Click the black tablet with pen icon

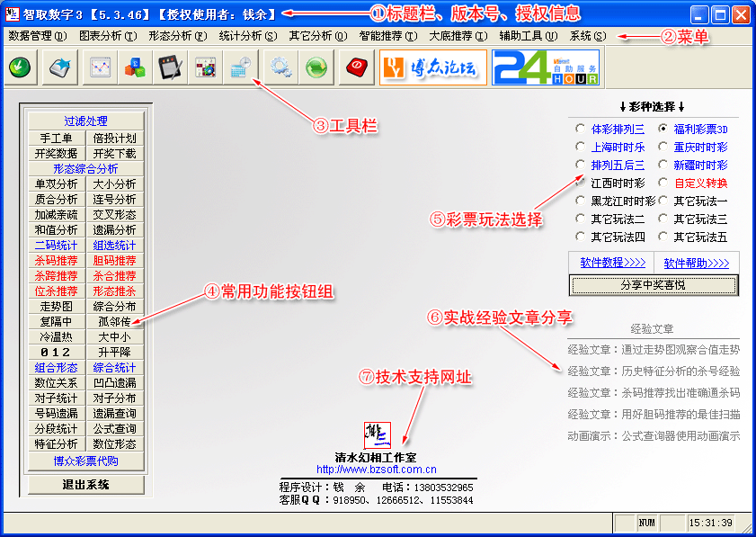[x=170, y=67]
